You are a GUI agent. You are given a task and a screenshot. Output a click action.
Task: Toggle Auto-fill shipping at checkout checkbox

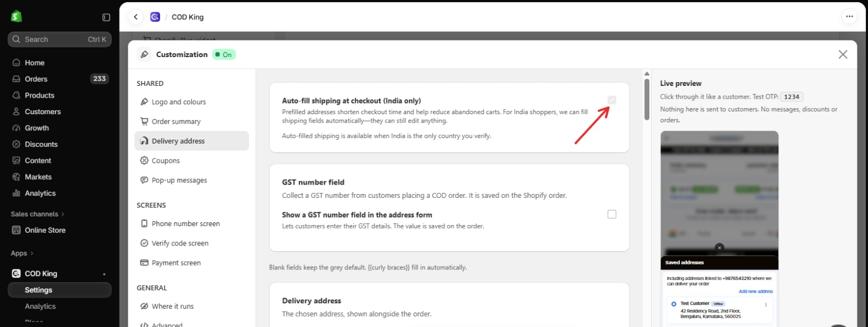pyautogui.click(x=612, y=100)
